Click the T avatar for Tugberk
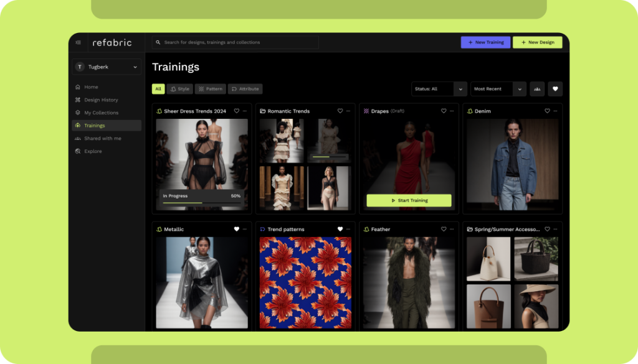 (80, 67)
